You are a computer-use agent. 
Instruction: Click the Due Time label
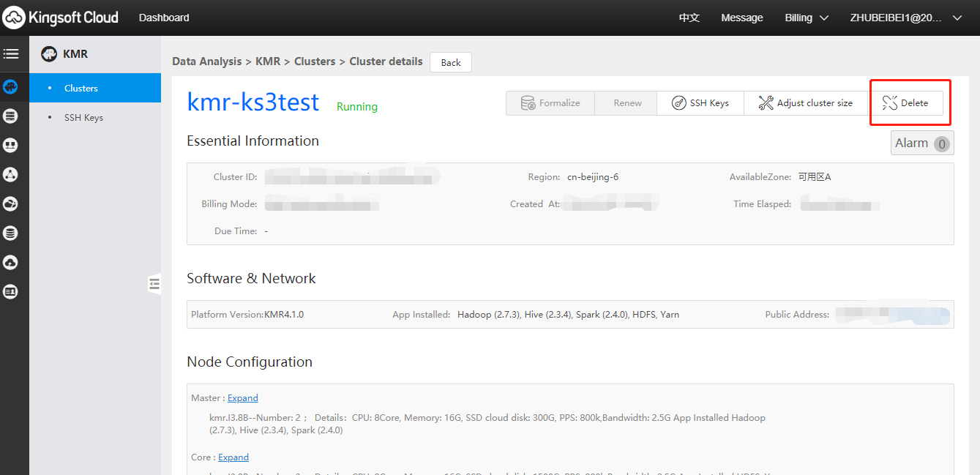236,231
